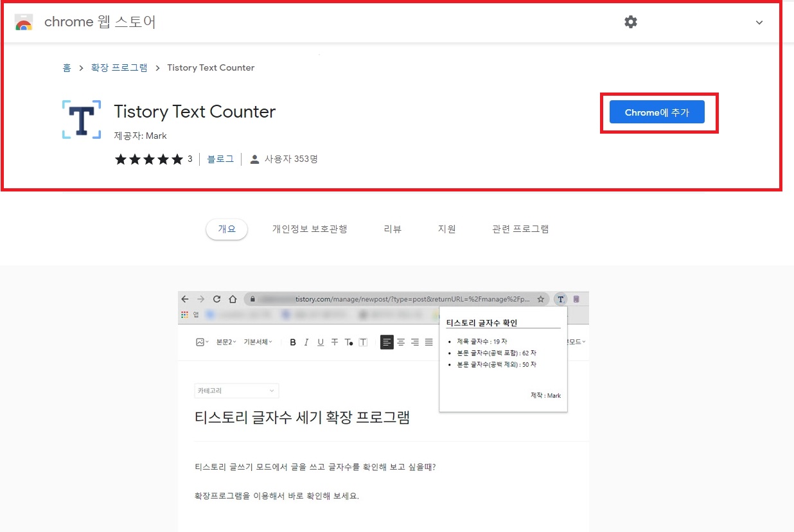Click image insert icon in preview editor

(x=202, y=342)
